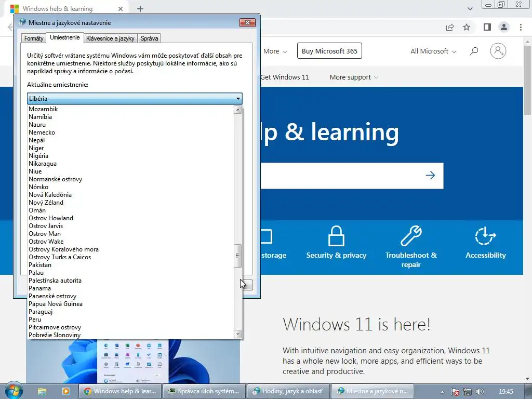The height and width of the screenshot is (399, 532).
Task: Open the Accessibility link
Action: click(486, 255)
